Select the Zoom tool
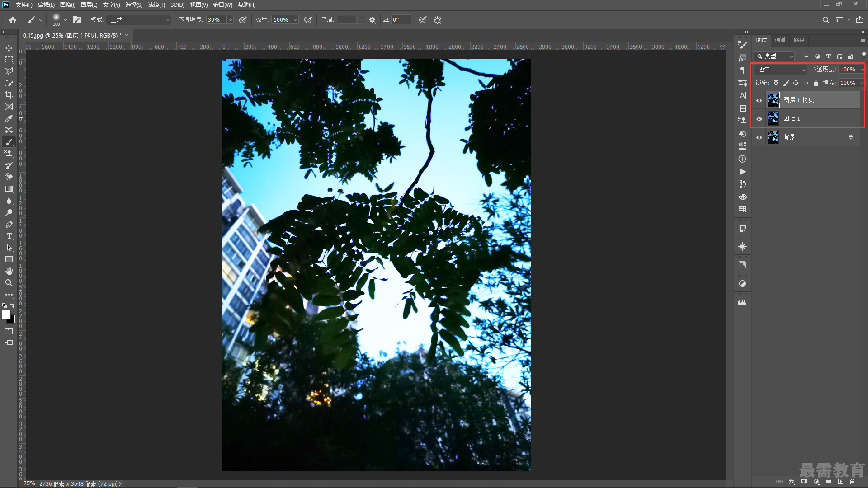Screen dimensions: 868x488 [x=9, y=283]
